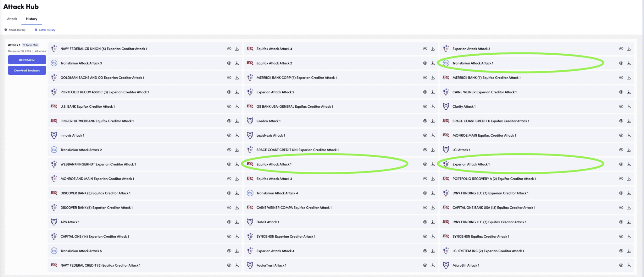
Task: Download the Innovis Attack 1 letter
Action: 237,135
